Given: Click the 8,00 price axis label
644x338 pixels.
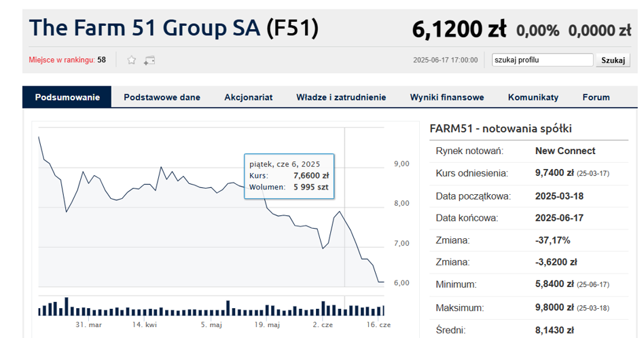Looking at the screenshot, I should (x=401, y=203).
